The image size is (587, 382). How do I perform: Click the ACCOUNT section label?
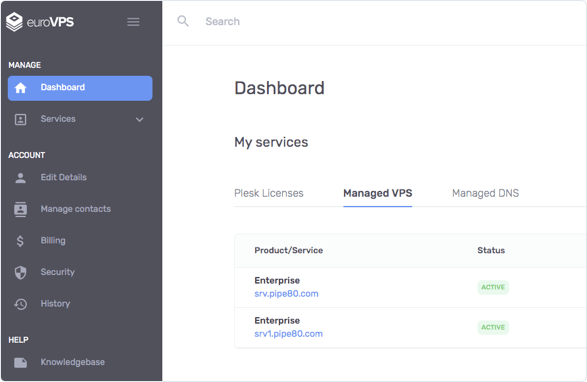pyautogui.click(x=27, y=155)
